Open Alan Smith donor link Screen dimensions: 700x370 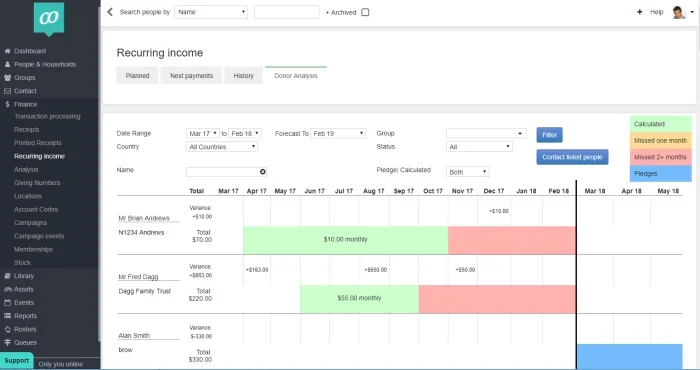click(134, 336)
